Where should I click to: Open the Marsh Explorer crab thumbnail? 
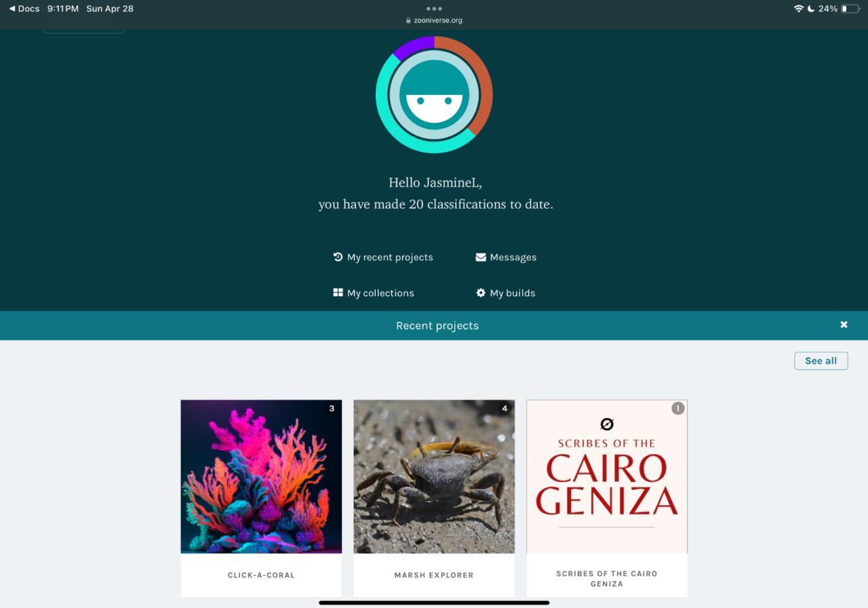click(434, 477)
